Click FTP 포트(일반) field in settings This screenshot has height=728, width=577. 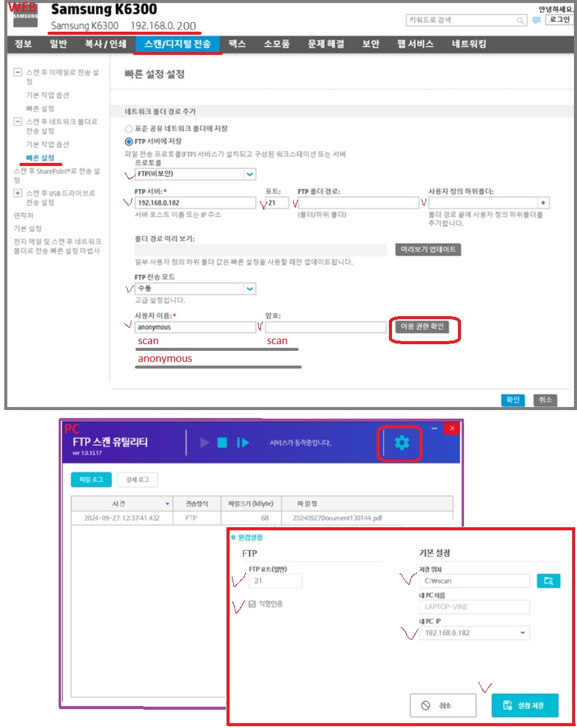[275, 581]
